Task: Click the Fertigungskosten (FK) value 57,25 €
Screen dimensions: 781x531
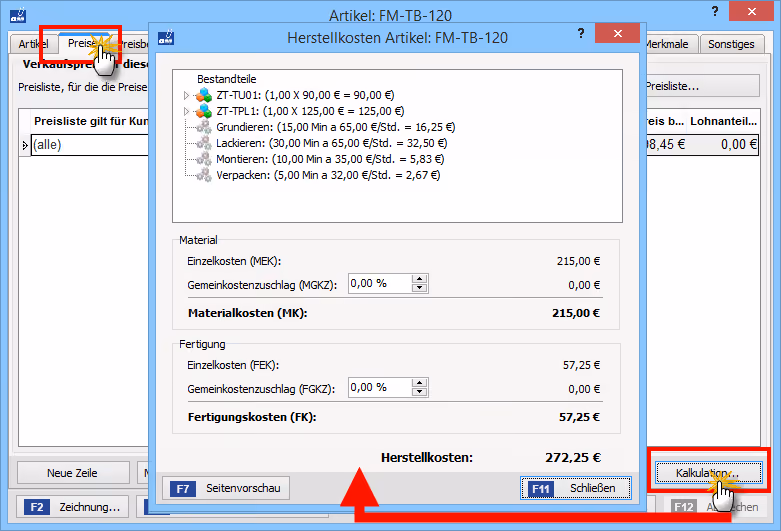Action: pos(579,417)
